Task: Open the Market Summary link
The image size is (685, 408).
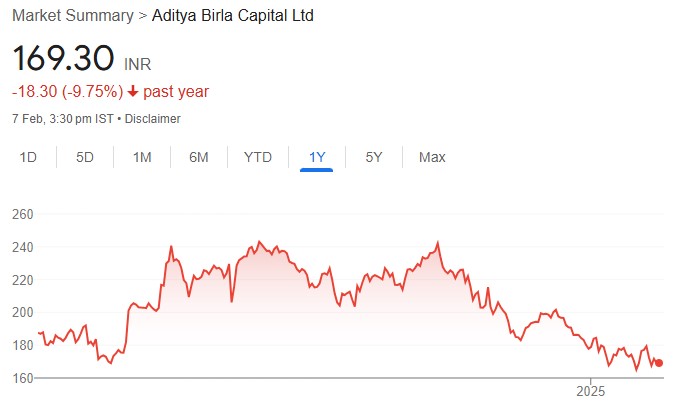Action: click(x=70, y=17)
